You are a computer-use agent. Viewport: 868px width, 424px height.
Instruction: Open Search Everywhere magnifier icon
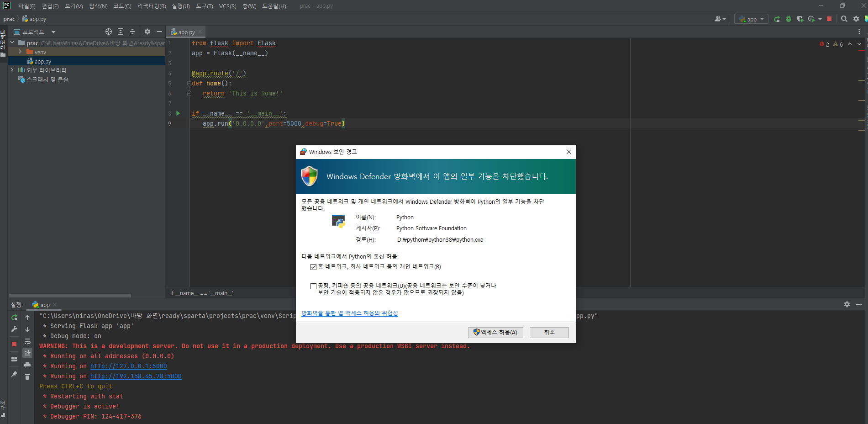pyautogui.click(x=844, y=19)
